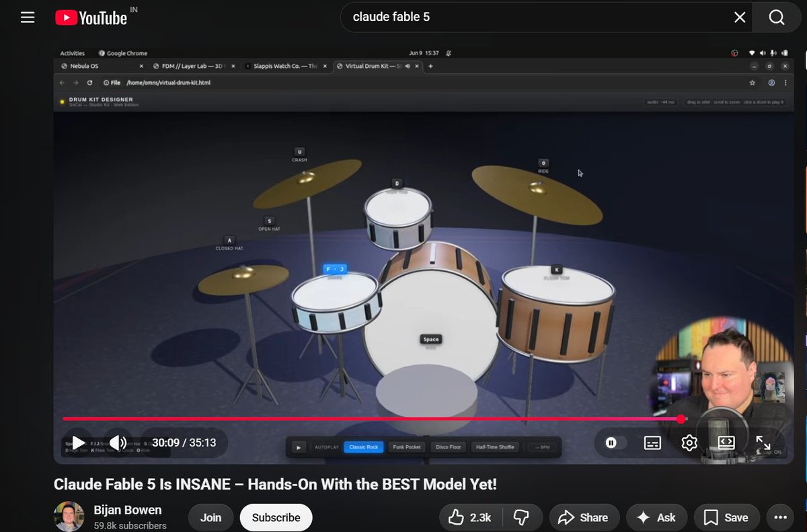Open more actions three-dot menu
This screenshot has width=807, height=532.
point(780,517)
